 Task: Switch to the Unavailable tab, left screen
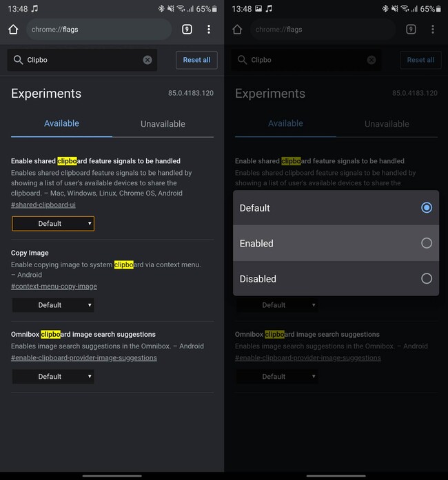point(163,124)
